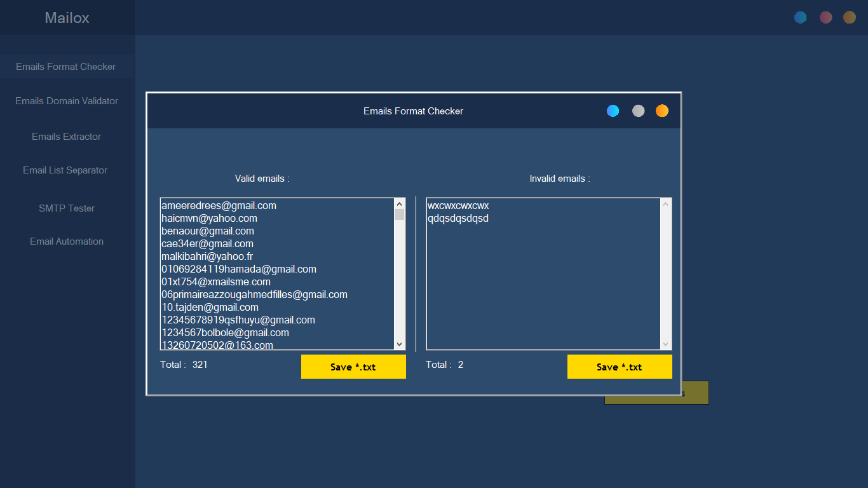Click the blue circle on the Emails Format Checker dialog
This screenshot has width=868, height=488.
coord(613,111)
